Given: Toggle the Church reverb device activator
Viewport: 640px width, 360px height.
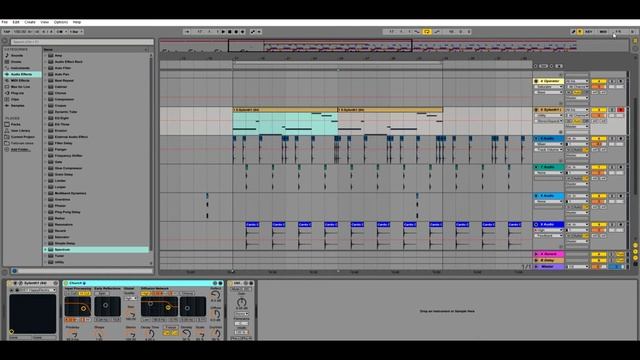Looking at the screenshot, I should pyautogui.click(x=66, y=283).
